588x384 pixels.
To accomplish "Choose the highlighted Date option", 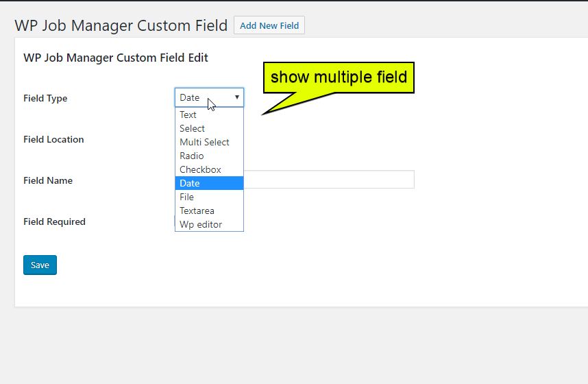I will click(x=209, y=183).
